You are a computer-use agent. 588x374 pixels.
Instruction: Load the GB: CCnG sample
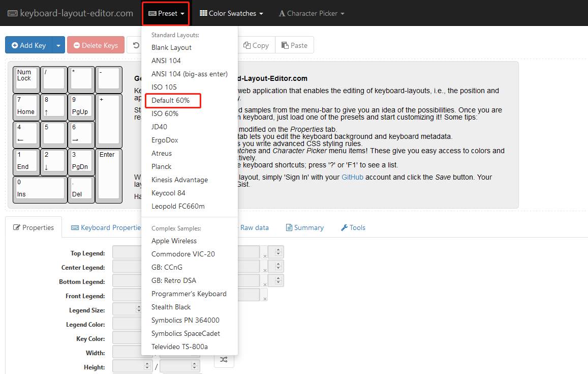point(167,267)
